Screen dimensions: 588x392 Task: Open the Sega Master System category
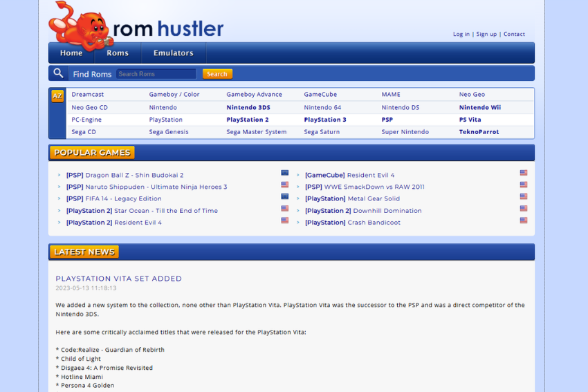tap(257, 132)
